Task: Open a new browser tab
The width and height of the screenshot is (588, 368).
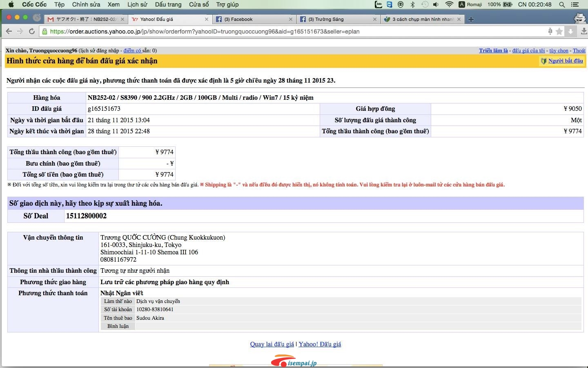Action: [471, 19]
